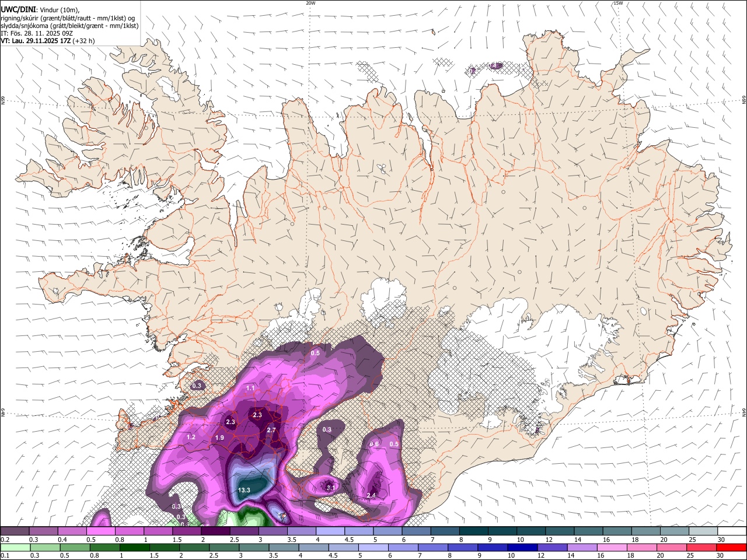Viewport: 747px width, 560px height.
Task: Click snow legend swatch starting at 25
Action: pos(703,531)
